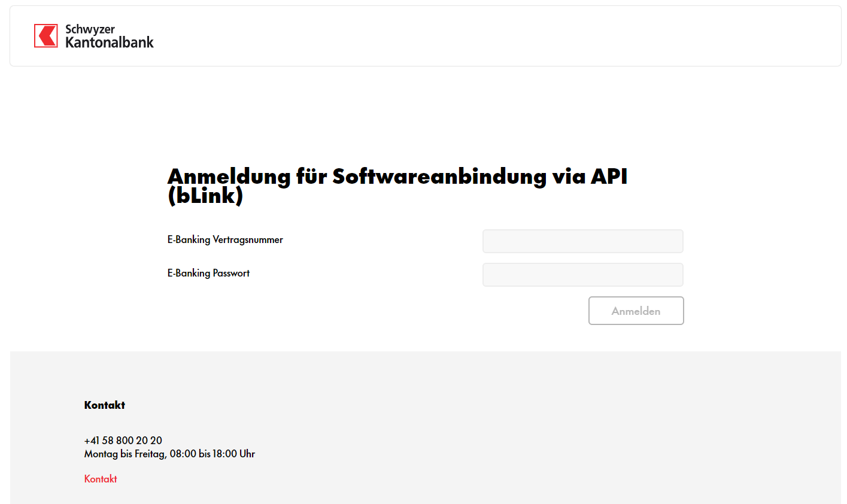This screenshot has width=847, height=504.
Task: Click the E-Banking Vertragsnummer label
Action: click(x=225, y=239)
